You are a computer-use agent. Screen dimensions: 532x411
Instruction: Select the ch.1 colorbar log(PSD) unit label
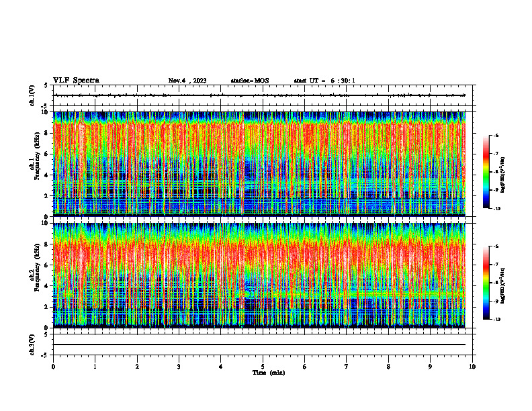click(503, 175)
